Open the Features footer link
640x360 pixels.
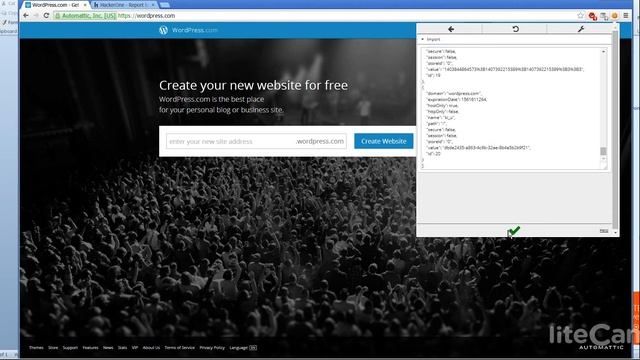pyautogui.click(x=90, y=348)
